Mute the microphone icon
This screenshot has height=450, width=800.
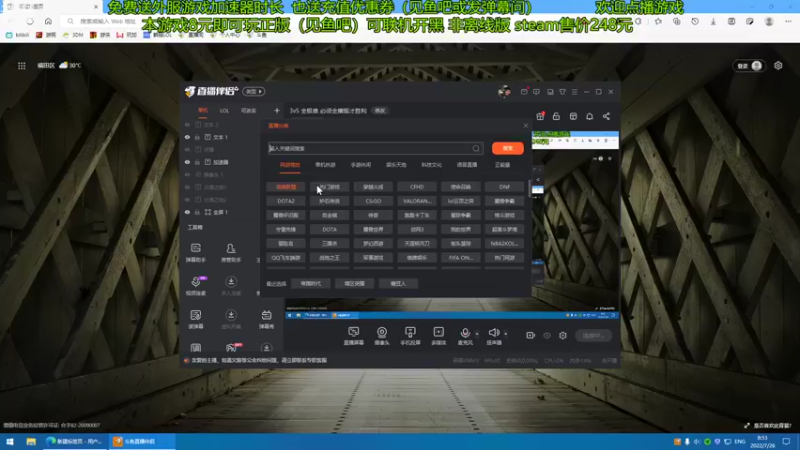tap(465, 333)
